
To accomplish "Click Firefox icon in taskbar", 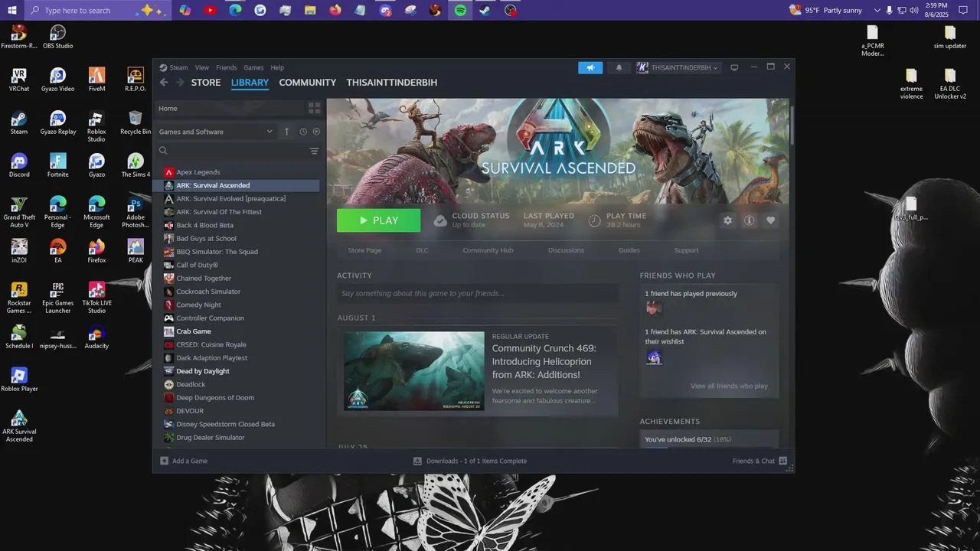I will tap(335, 11).
